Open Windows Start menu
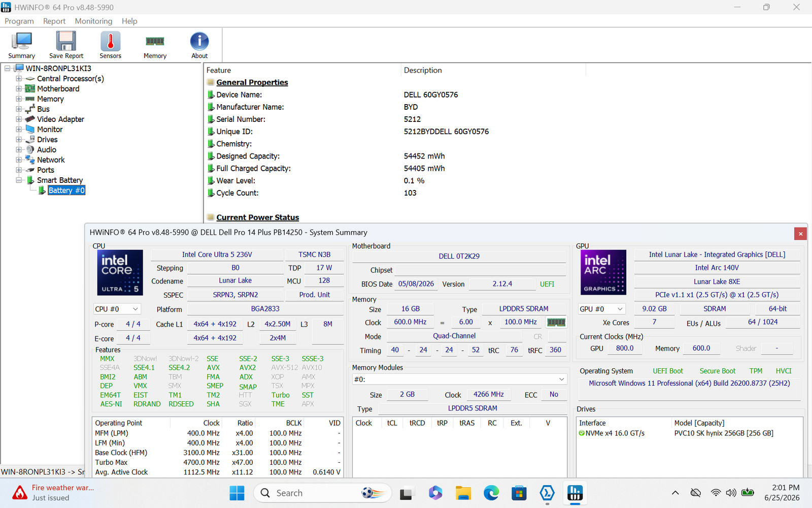This screenshot has width=812, height=508. pyautogui.click(x=237, y=493)
